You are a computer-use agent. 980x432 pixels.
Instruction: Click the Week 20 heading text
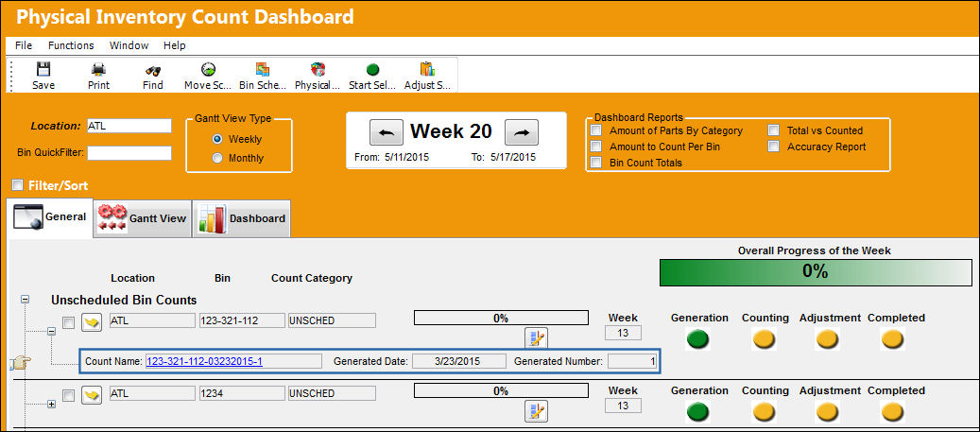pyautogui.click(x=451, y=131)
